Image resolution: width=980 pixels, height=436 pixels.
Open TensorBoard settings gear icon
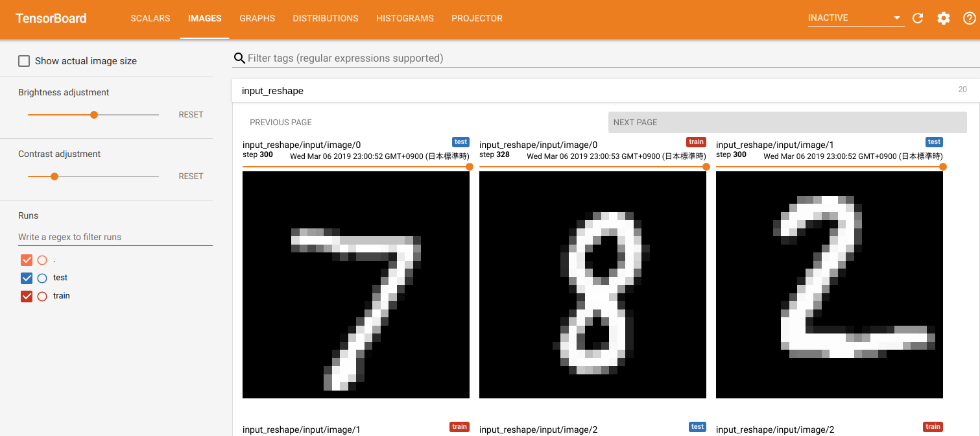coord(944,18)
